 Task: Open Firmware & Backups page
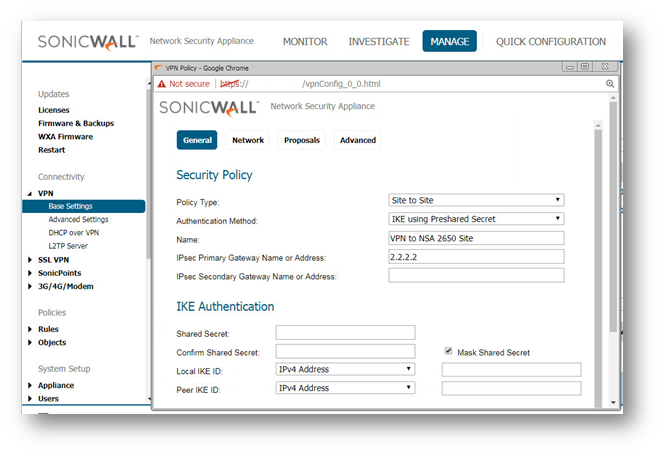tap(76, 123)
